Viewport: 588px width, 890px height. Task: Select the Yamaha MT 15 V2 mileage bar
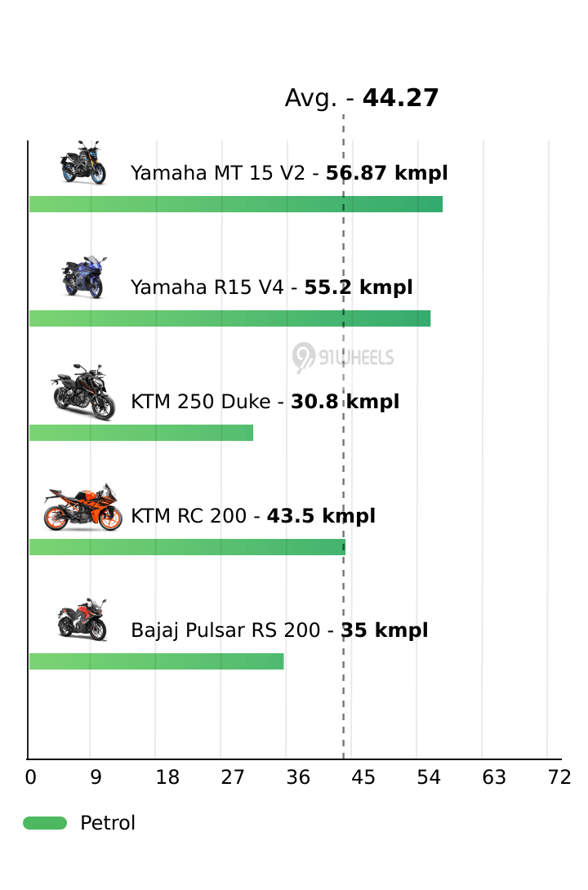click(235, 204)
